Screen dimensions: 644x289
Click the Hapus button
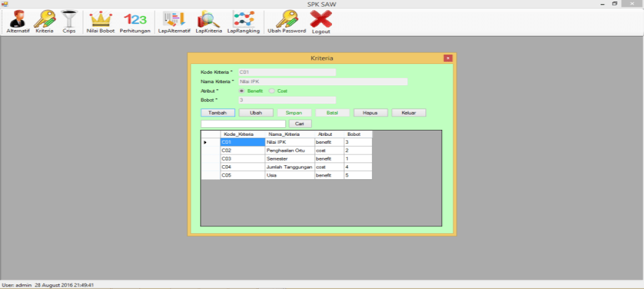coord(370,113)
